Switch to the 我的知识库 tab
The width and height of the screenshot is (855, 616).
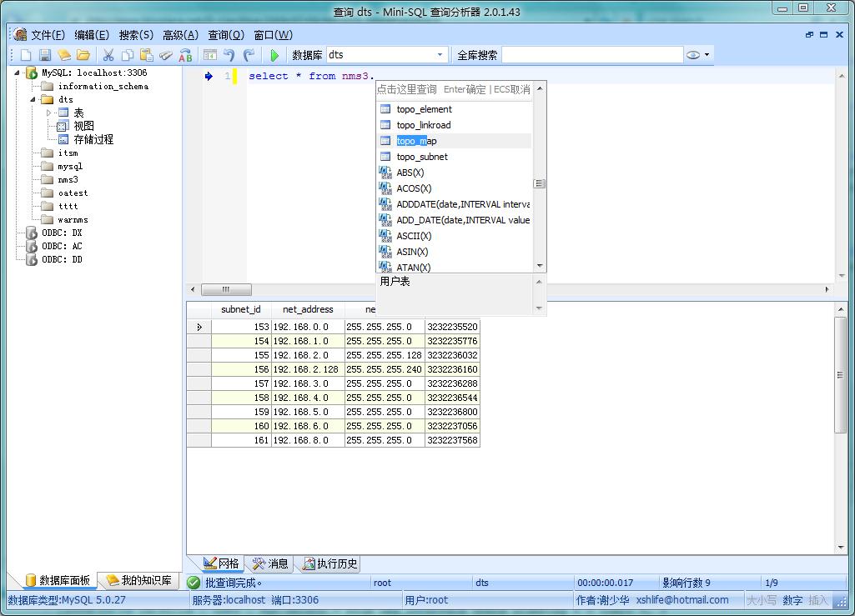pos(139,580)
